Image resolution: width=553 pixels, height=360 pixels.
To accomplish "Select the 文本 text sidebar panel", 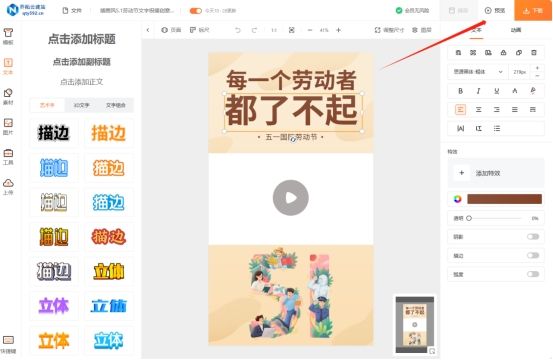I will click(8, 66).
